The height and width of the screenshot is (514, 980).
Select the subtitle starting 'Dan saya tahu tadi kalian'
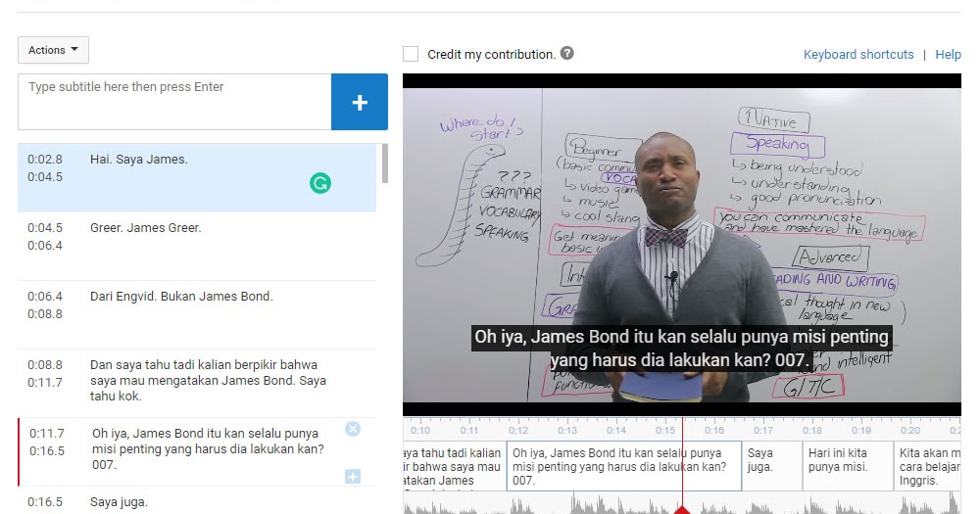coord(197,384)
